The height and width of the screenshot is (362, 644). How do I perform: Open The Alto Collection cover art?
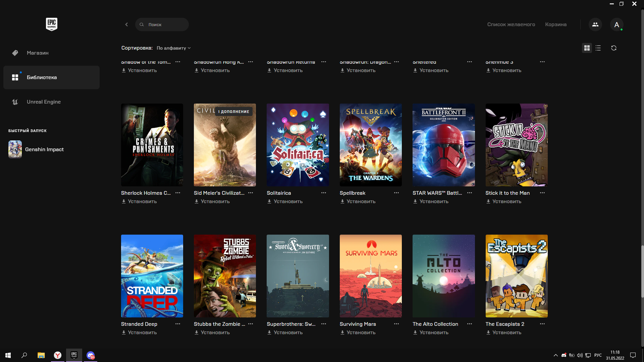coord(443,276)
